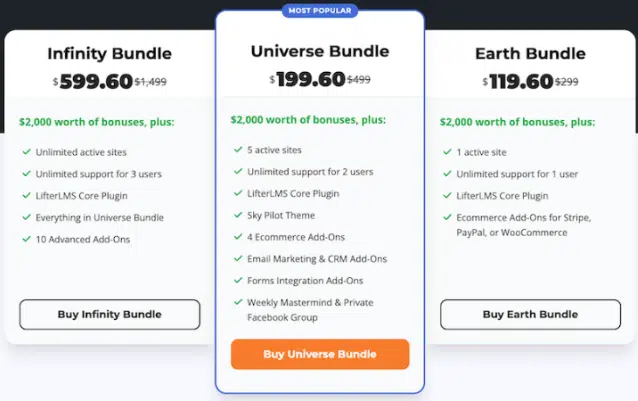Click checkmark beside 1 active site
Image resolution: width=638 pixels, height=401 pixels.
(x=446, y=152)
